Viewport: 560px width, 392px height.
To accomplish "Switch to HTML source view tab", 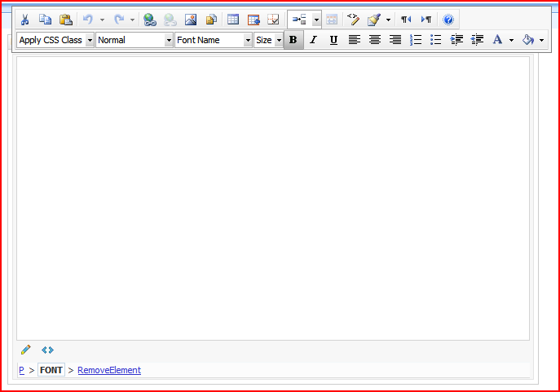I will point(47,350).
